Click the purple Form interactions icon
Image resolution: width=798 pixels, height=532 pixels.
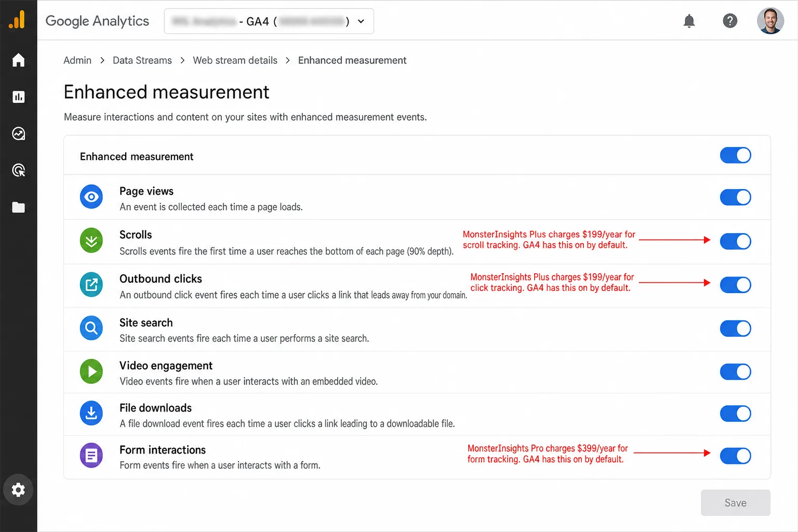click(91, 456)
